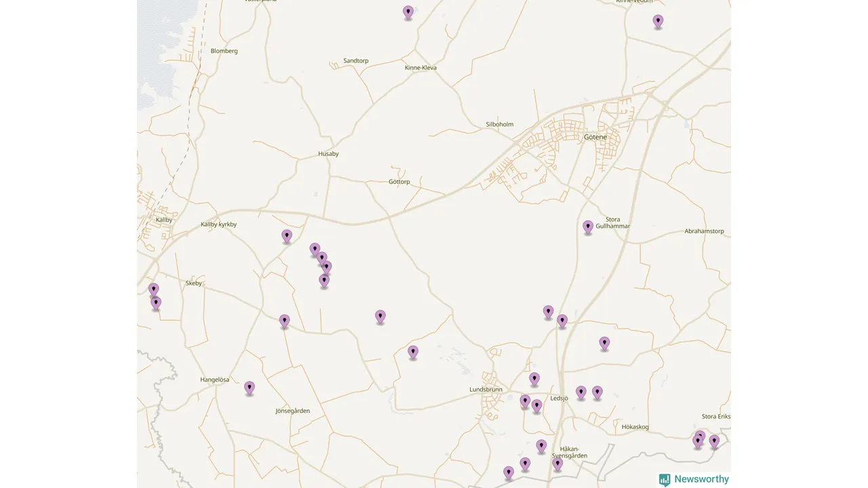868x488 pixels.
Task: Open the Newsworthy logo link
Action: [x=694, y=479]
